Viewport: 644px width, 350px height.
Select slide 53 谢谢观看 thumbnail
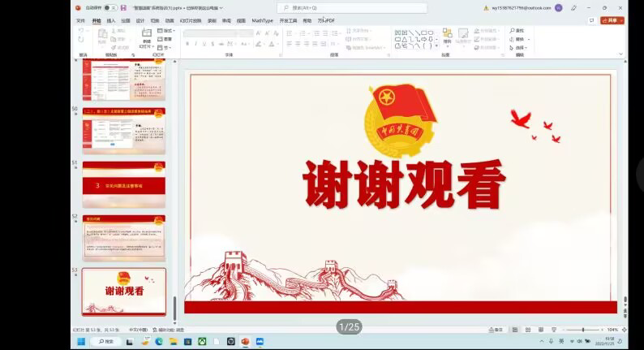(x=124, y=292)
